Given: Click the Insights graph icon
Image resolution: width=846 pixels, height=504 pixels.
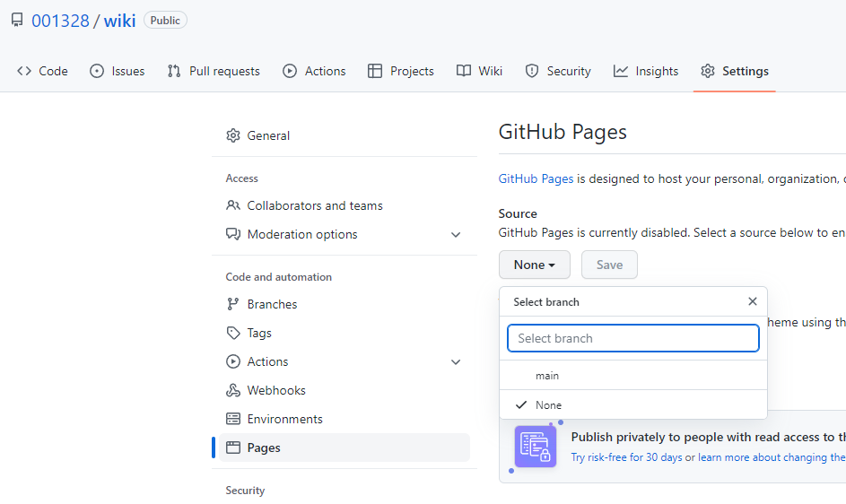Looking at the screenshot, I should tap(621, 71).
